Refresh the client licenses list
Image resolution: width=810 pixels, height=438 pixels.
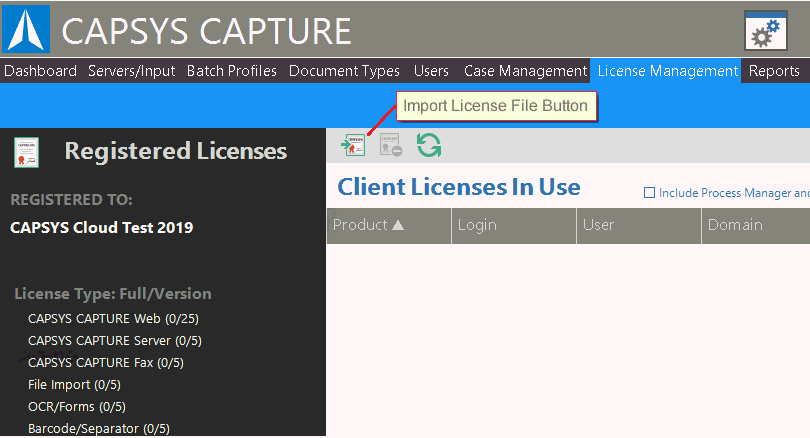tap(429, 145)
